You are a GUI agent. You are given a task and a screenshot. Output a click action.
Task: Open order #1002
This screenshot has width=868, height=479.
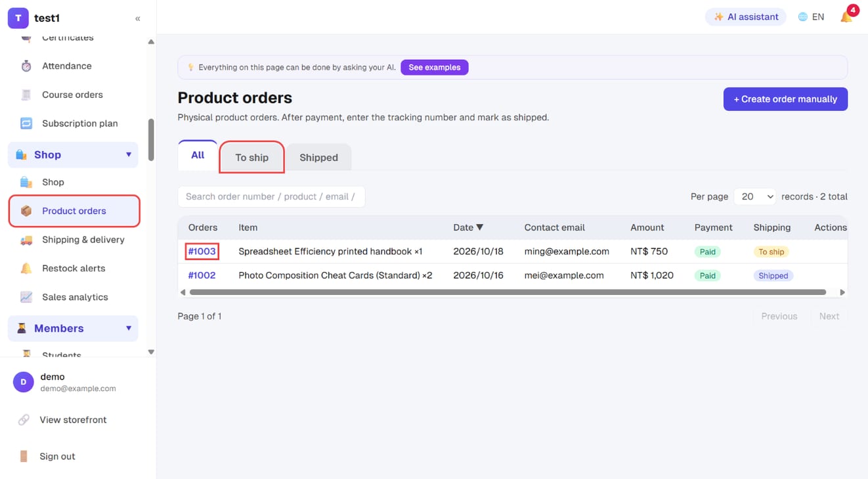click(x=202, y=275)
